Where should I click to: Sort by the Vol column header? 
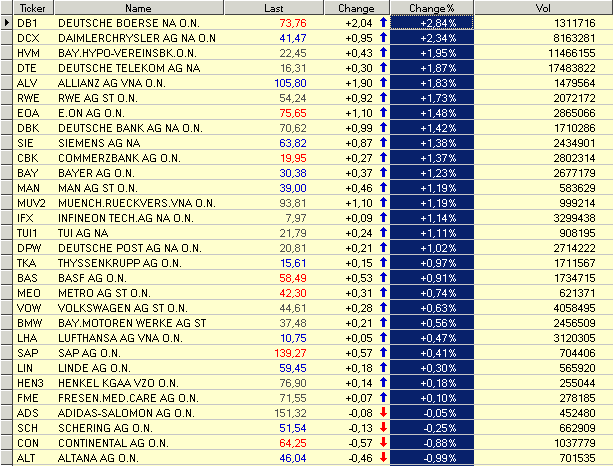pos(543,8)
